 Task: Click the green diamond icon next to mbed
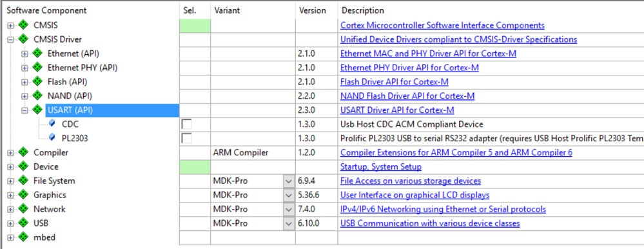click(23, 237)
